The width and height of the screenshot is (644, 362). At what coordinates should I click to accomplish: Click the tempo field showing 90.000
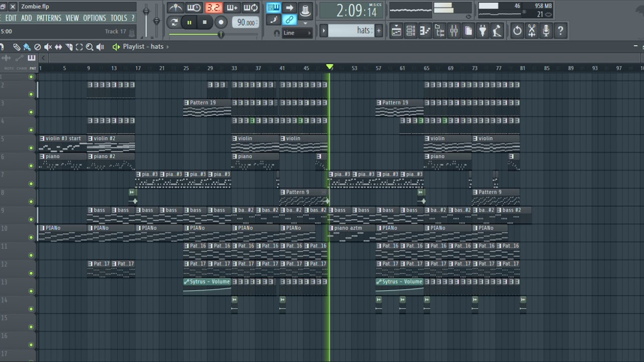click(246, 23)
